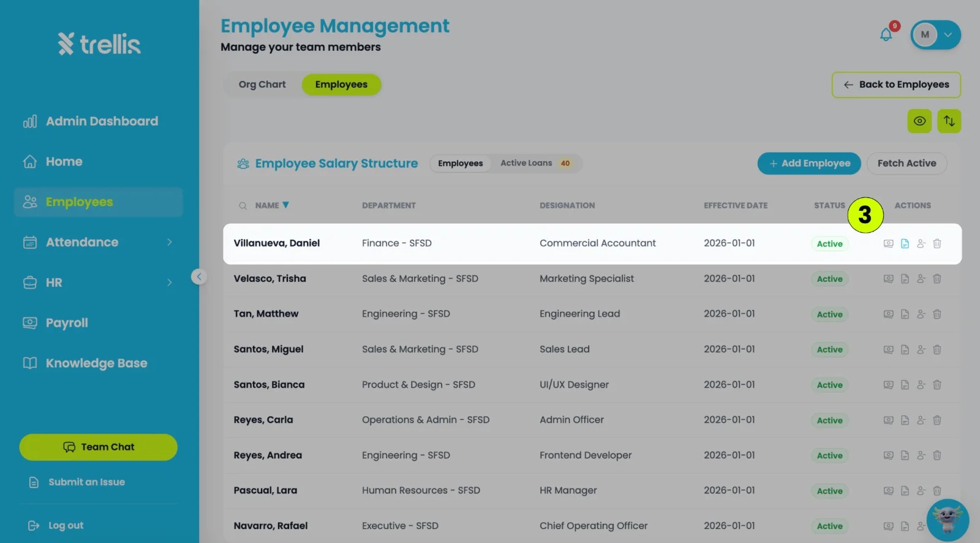Screen dimensions: 980x543
Task: Open the user profile dropdown
Action: point(935,35)
